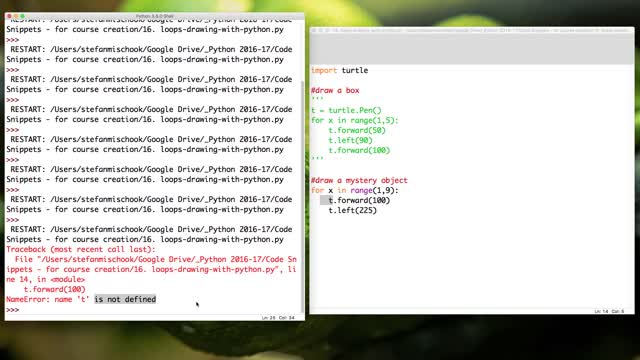Click the '#draw a mystery object' comment
The height and width of the screenshot is (360, 640).
[359, 180]
